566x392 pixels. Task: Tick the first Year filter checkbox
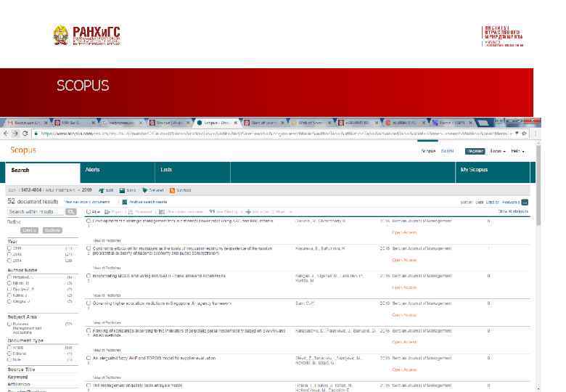click(x=9, y=248)
